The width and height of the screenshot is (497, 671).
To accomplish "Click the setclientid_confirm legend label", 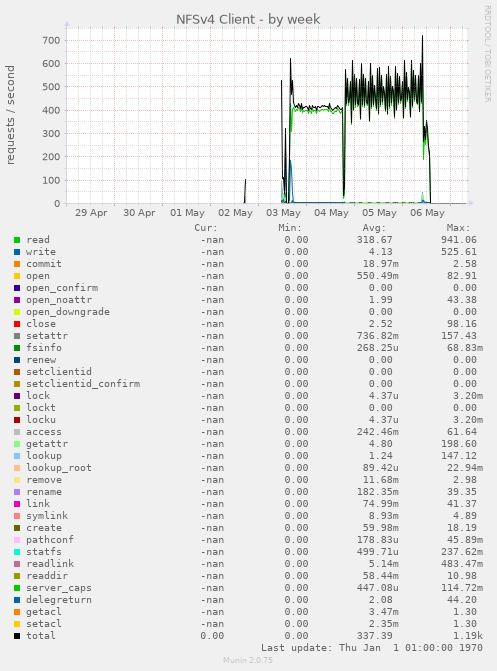I will (x=83, y=384).
